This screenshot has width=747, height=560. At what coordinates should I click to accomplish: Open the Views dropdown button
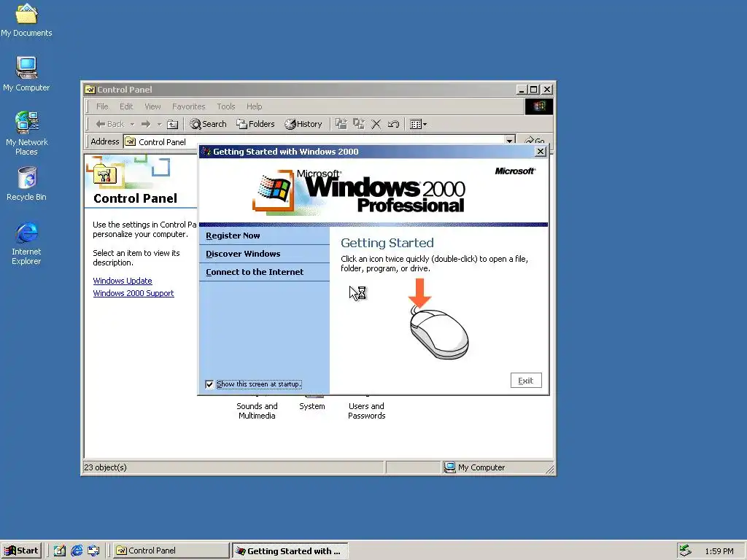(418, 124)
